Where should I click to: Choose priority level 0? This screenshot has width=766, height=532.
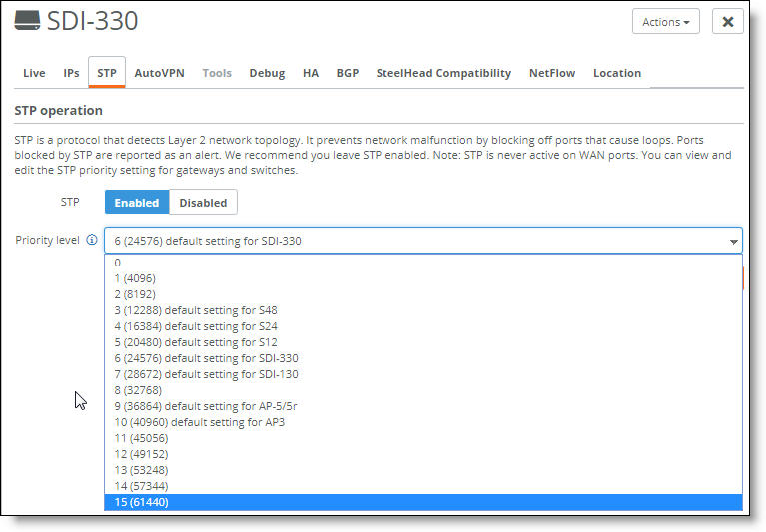point(423,263)
